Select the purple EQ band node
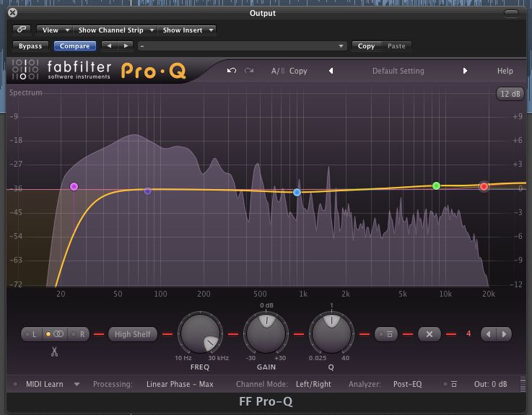The height and width of the screenshot is (415, 532). tap(147, 191)
